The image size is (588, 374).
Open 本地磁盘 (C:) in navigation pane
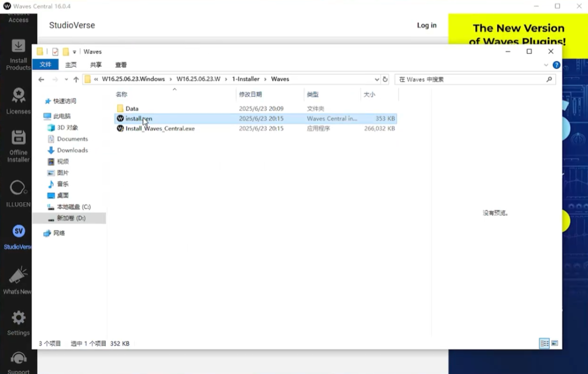coord(73,207)
